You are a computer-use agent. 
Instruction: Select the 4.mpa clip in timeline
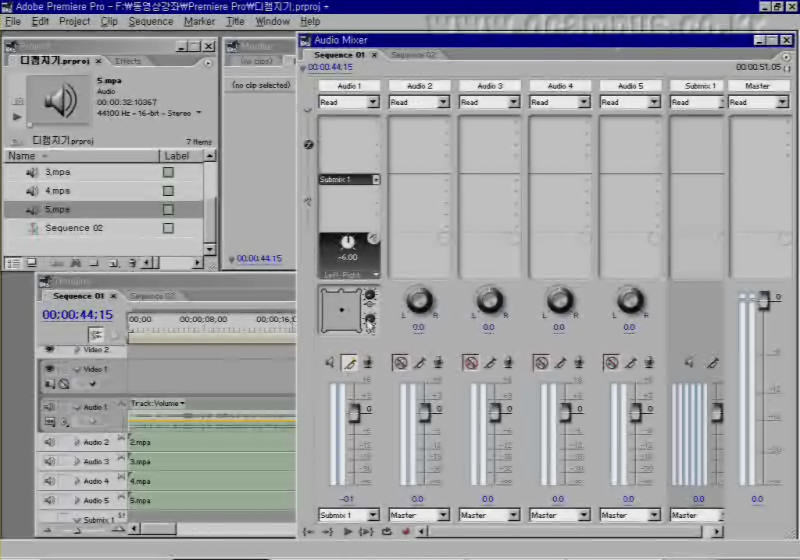coord(211,481)
